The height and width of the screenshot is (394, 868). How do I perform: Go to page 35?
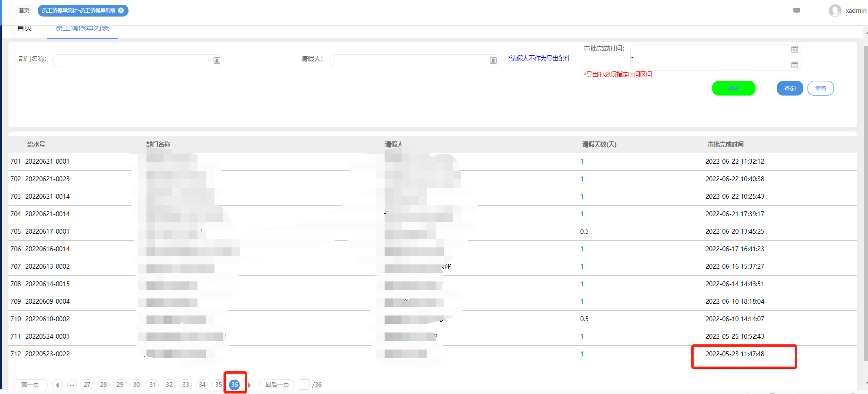(x=218, y=385)
